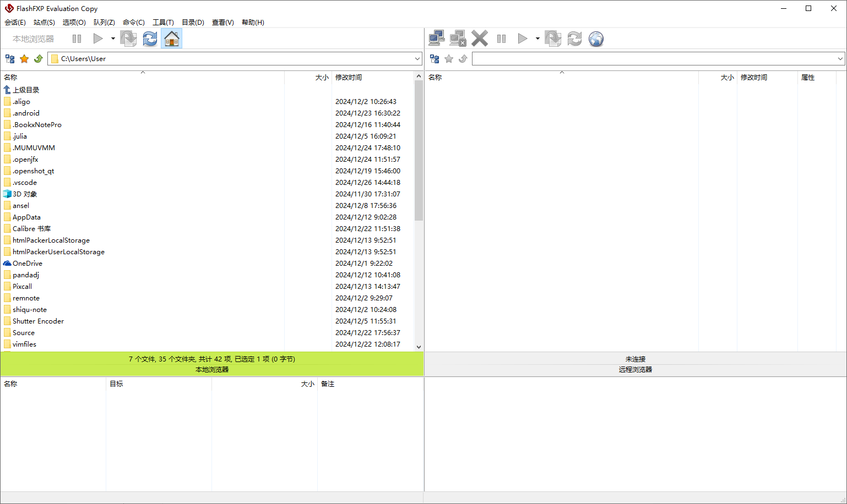Viewport: 847px width, 504px height.
Task: Open the 队列(Z) menu
Action: (104, 23)
